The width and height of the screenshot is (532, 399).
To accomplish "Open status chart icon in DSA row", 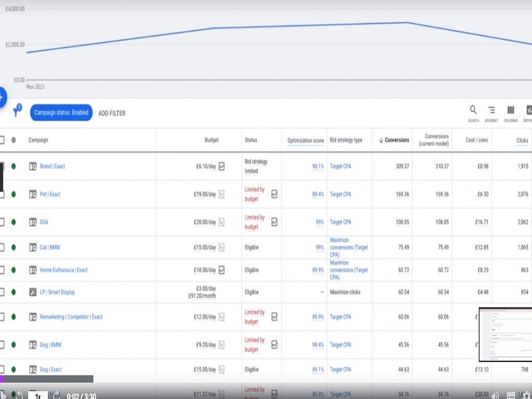I will 274,222.
